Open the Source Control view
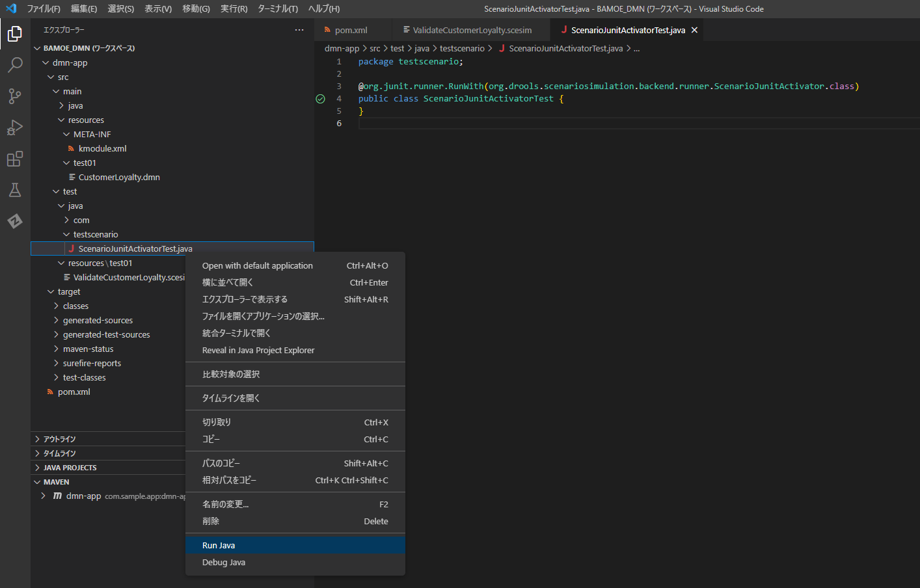Image resolution: width=920 pixels, height=588 pixels. tap(15, 96)
